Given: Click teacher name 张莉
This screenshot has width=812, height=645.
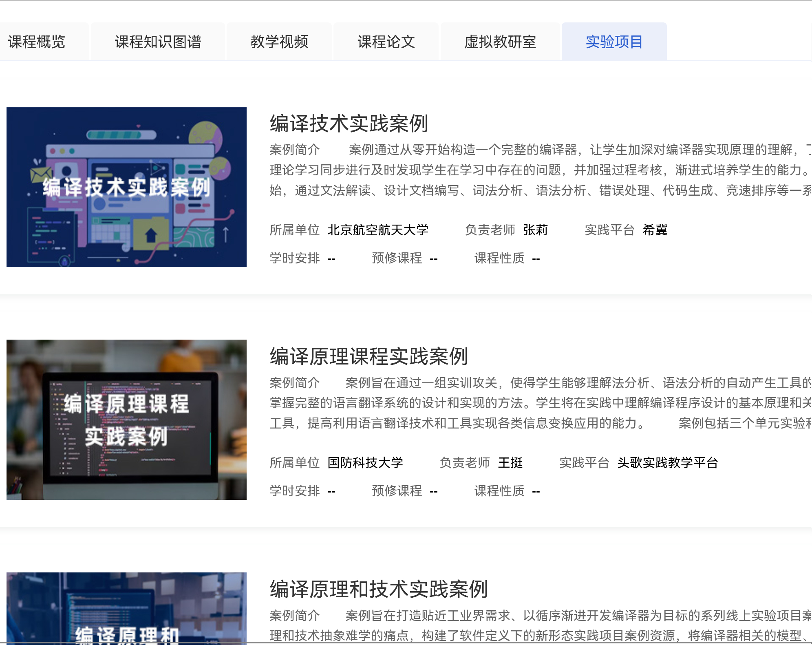Looking at the screenshot, I should click(535, 230).
